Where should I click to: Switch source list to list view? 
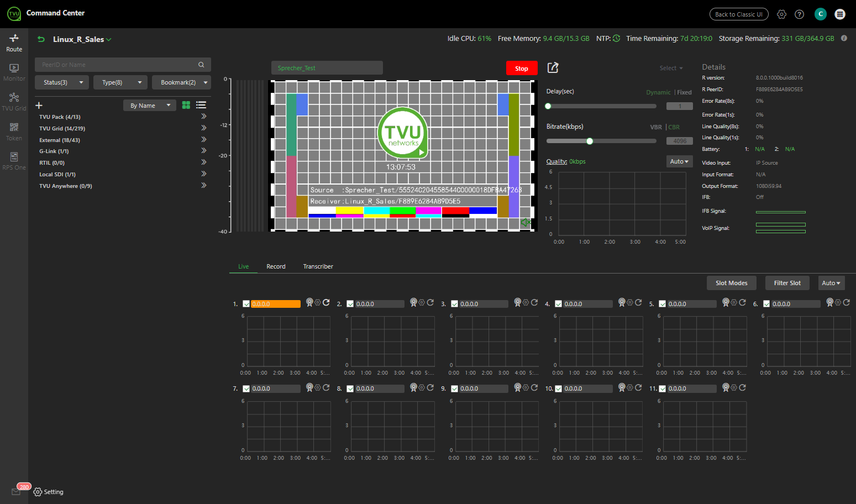[x=201, y=105]
